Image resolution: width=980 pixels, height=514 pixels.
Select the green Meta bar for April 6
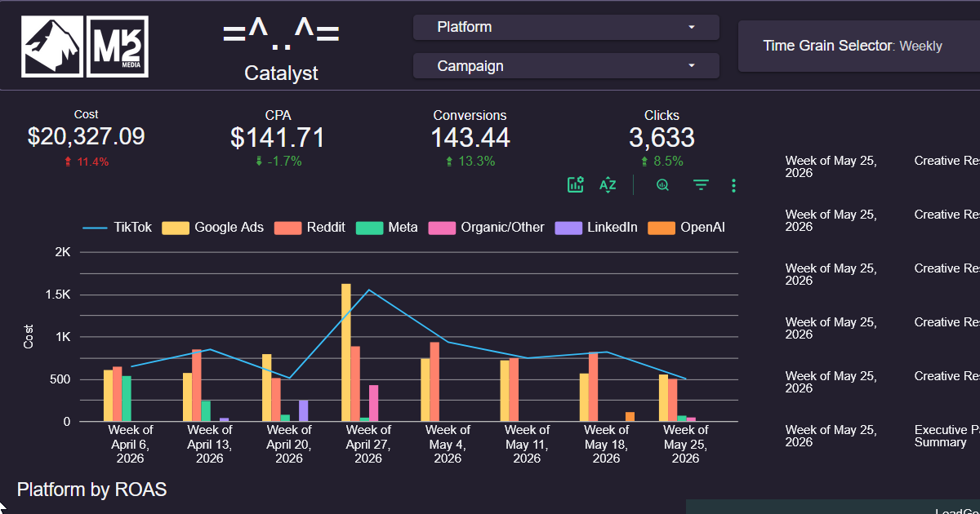pyautogui.click(x=126, y=398)
